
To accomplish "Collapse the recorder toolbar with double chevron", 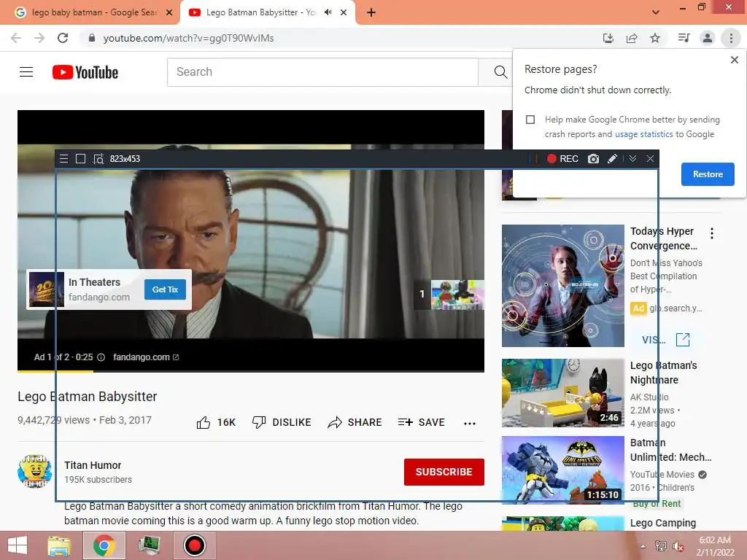I will pos(632,158).
